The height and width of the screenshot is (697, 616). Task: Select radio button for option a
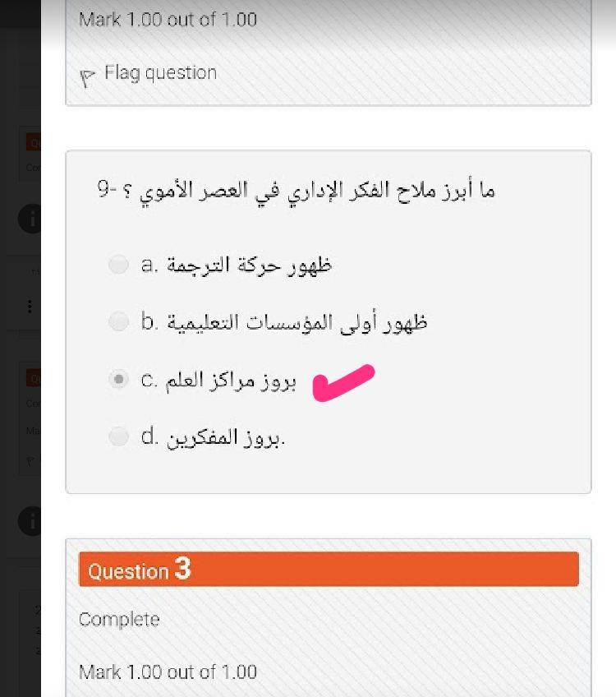pos(119,265)
